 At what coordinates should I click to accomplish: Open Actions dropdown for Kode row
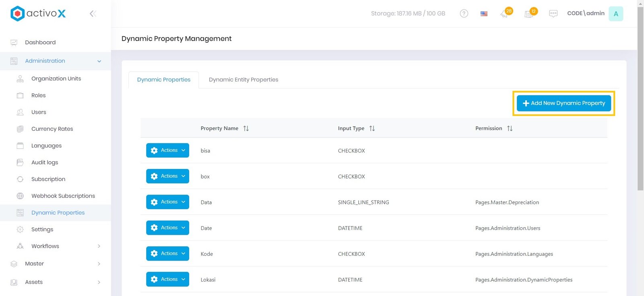(167, 253)
